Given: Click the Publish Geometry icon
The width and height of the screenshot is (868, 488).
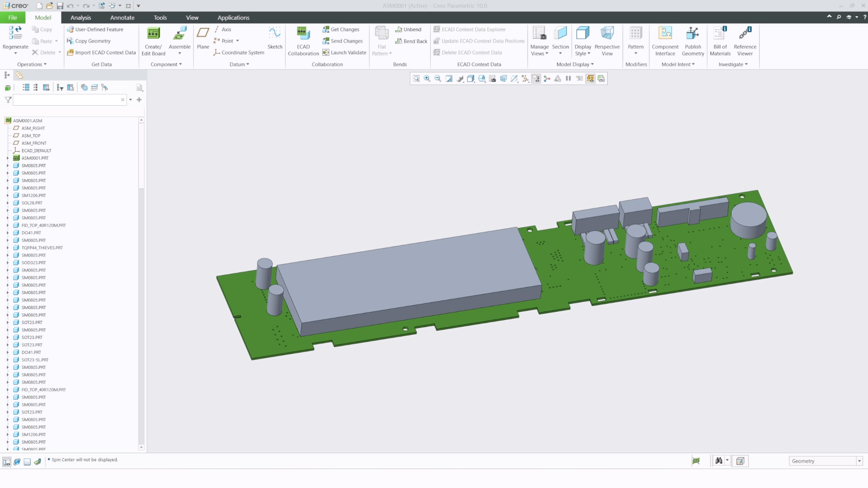Looking at the screenshot, I should click(693, 33).
